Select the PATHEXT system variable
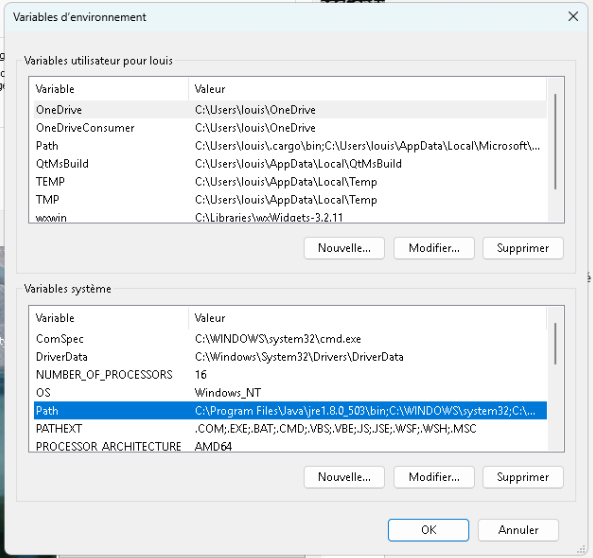This screenshot has height=558, width=593. [x=290, y=429]
